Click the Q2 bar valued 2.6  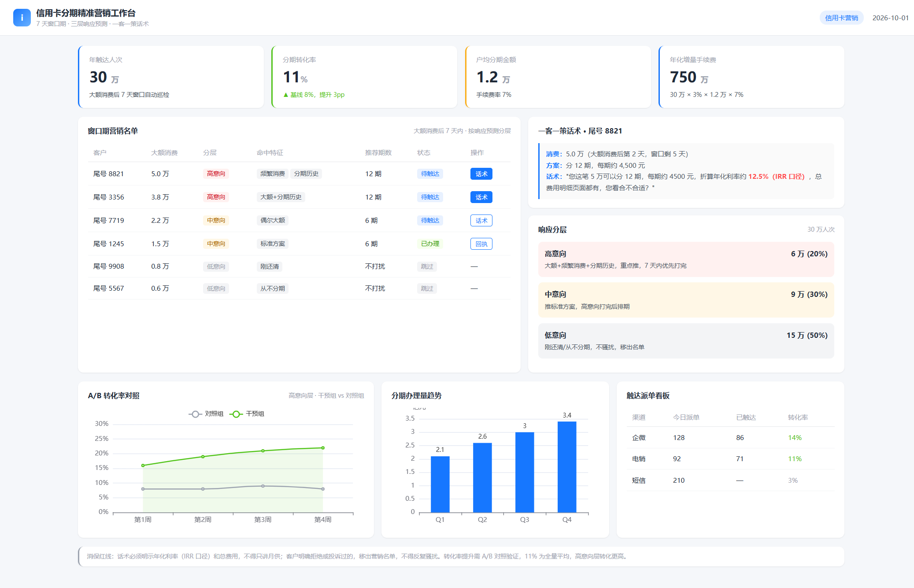click(482, 478)
